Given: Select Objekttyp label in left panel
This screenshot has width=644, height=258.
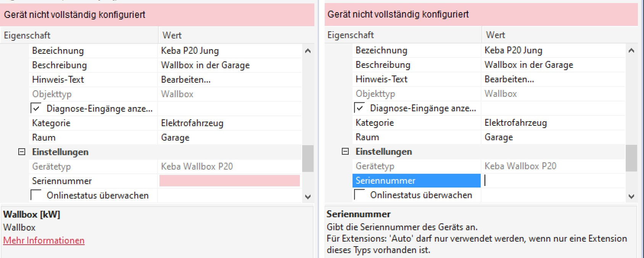Looking at the screenshot, I should (52, 94).
